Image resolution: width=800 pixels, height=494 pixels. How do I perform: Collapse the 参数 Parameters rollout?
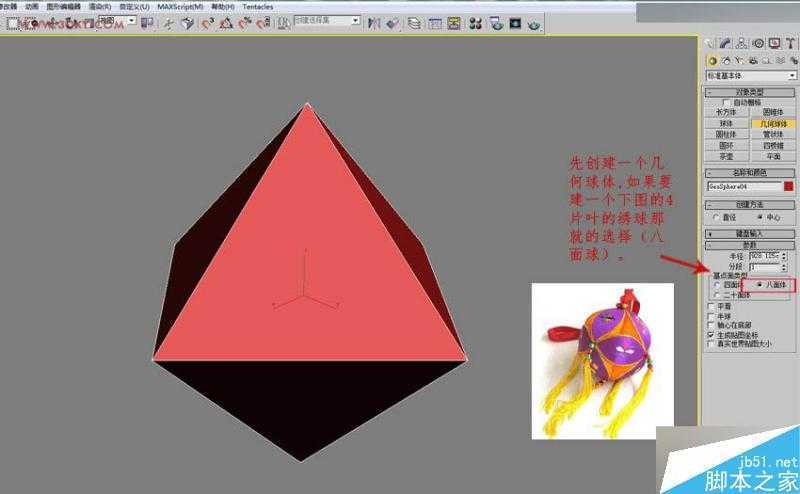749,245
